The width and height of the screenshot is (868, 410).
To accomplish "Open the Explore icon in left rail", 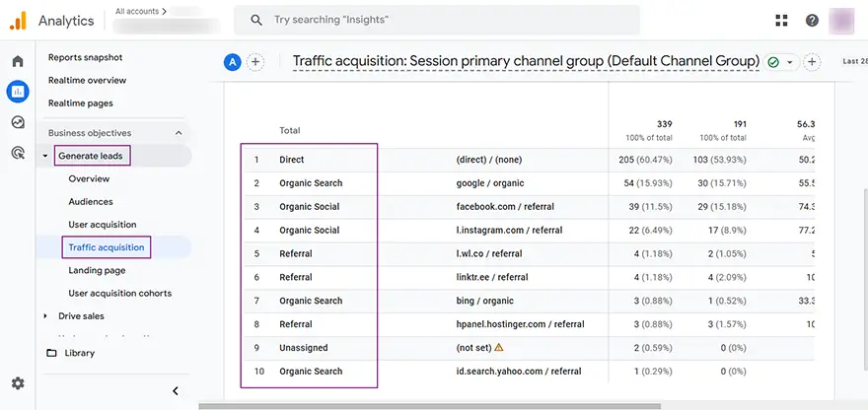I will point(18,122).
